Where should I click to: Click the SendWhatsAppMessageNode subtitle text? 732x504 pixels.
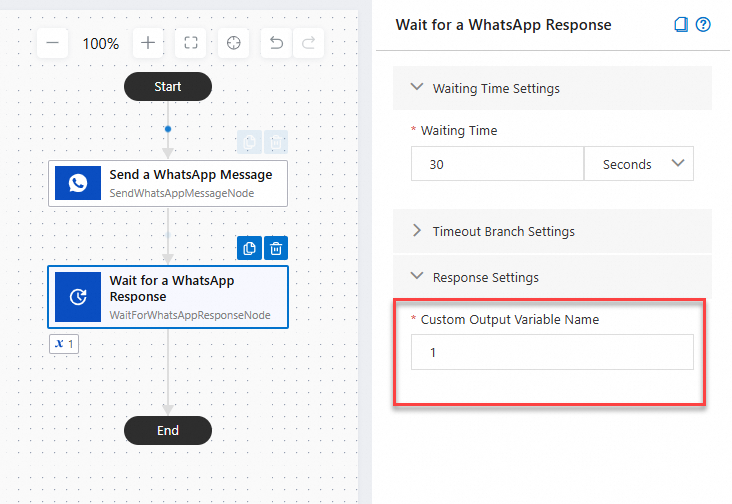click(182, 193)
